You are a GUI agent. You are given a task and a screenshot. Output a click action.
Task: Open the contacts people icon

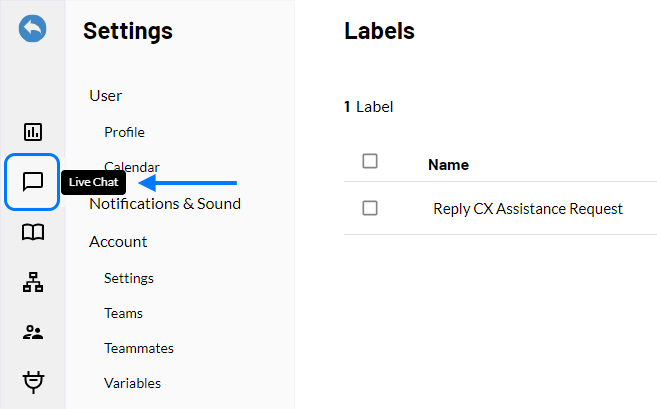tap(33, 332)
